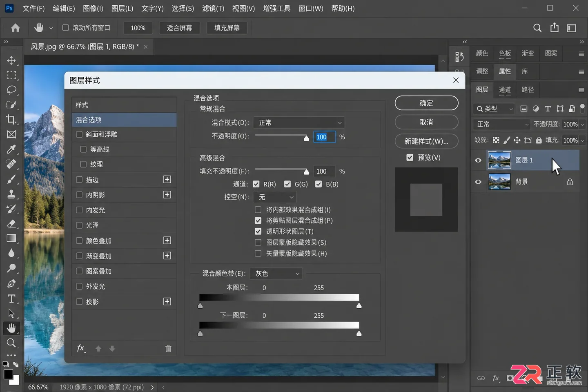The image size is (588, 392).
Task: Click the trash icon in Layer Style dialog
Action: click(168, 348)
